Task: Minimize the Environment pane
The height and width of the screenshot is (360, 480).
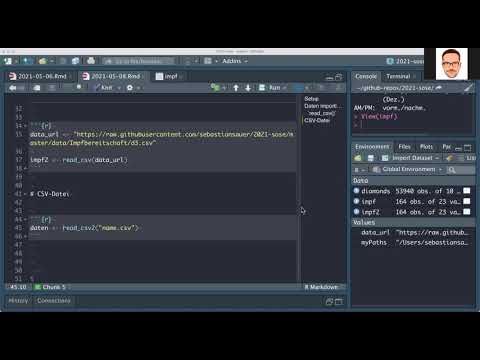Action: (458, 148)
